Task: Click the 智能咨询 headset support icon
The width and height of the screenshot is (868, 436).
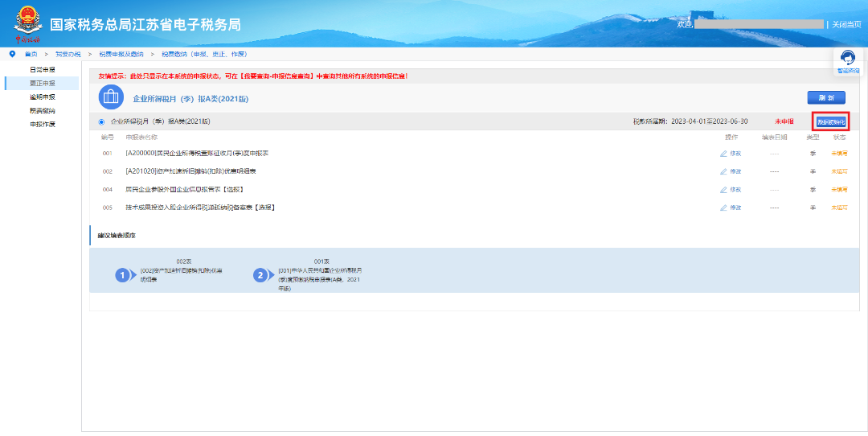Action: tap(847, 58)
